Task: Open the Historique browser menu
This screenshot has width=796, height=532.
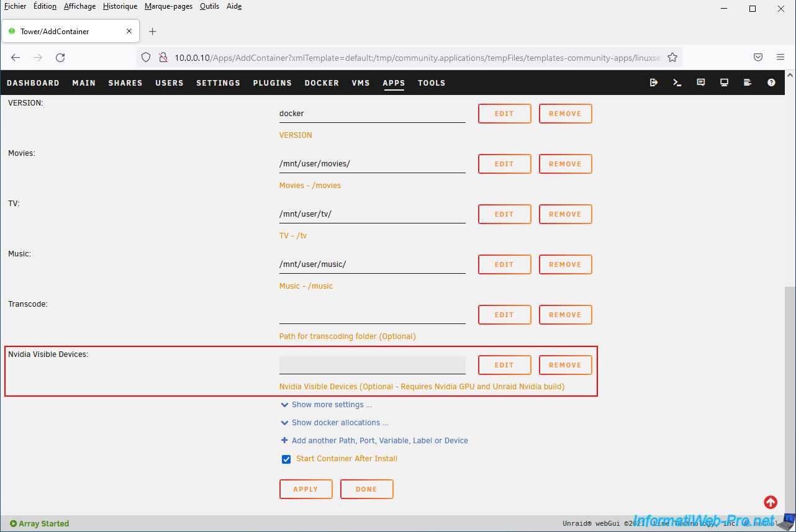Action: [120, 6]
